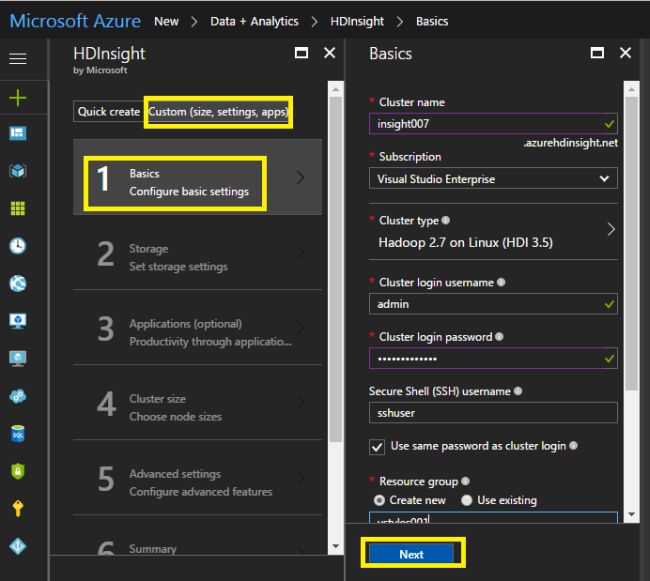Open the Subscription dropdown
The image size is (650, 581).
493,179
